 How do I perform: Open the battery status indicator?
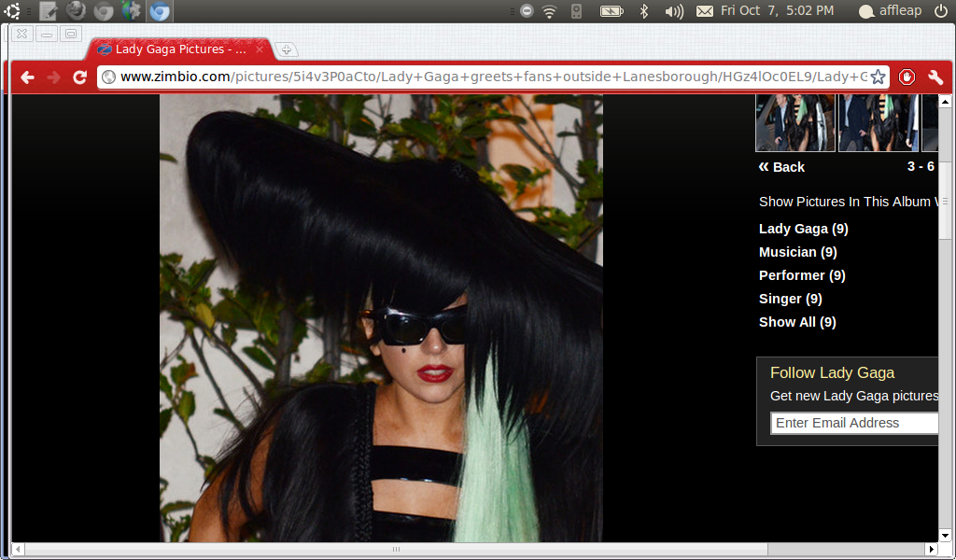(612, 11)
